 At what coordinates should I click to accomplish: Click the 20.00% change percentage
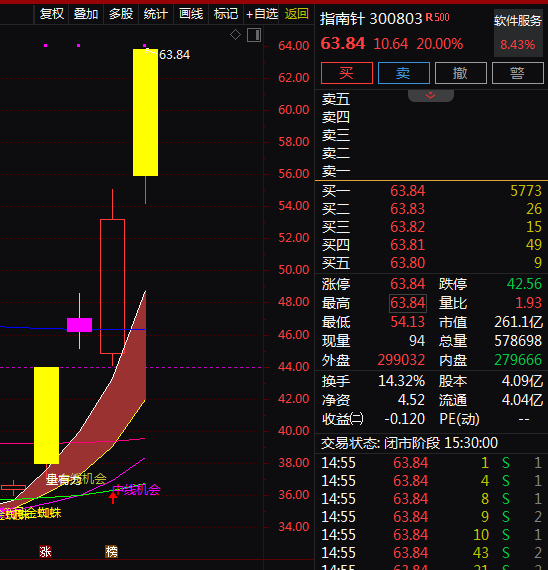440,44
